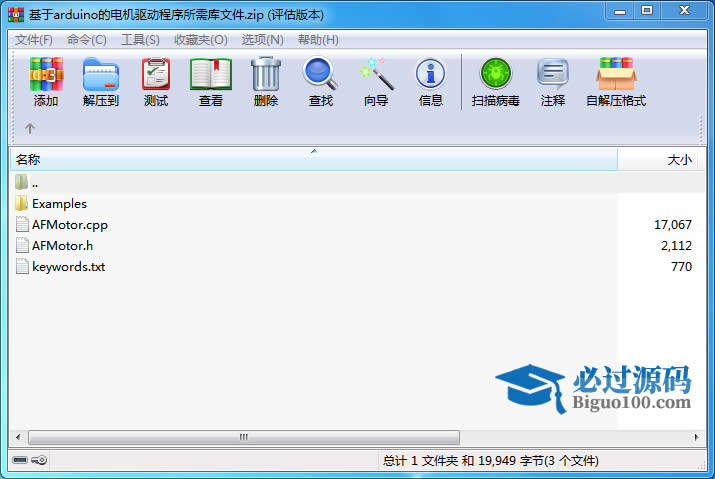Select the AFMotor.h file name
This screenshot has width=715, height=479.
click(x=62, y=245)
